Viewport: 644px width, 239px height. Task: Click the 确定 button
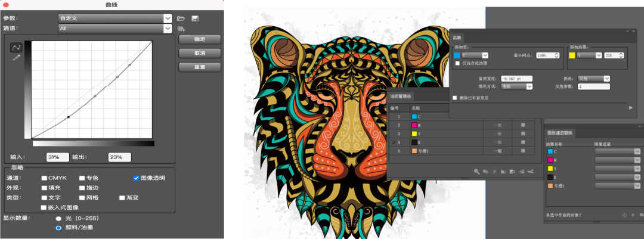coord(200,39)
